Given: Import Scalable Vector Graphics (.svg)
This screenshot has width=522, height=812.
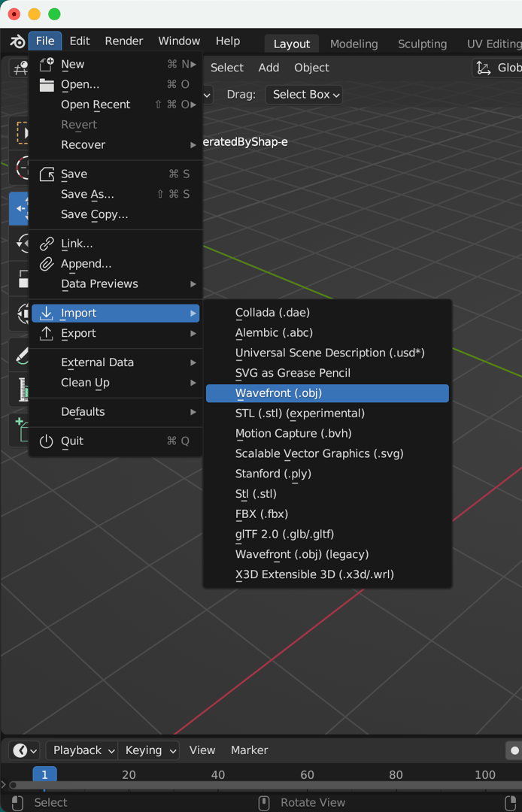Looking at the screenshot, I should pyautogui.click(x=327, y=453).
